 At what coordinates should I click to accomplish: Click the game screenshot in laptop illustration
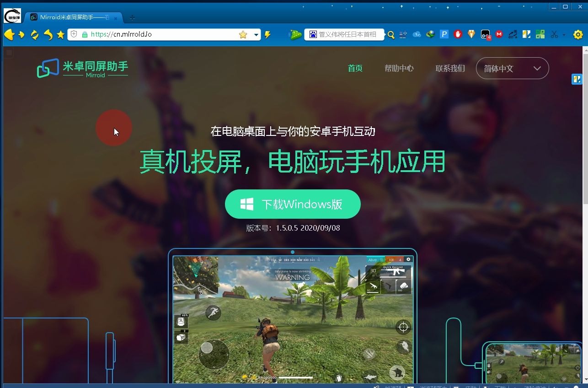[293, 319]
